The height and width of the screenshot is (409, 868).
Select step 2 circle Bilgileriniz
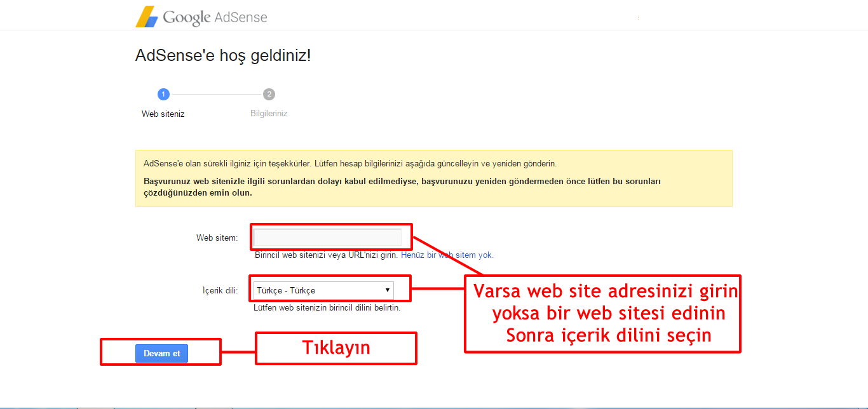pos(269,95)
